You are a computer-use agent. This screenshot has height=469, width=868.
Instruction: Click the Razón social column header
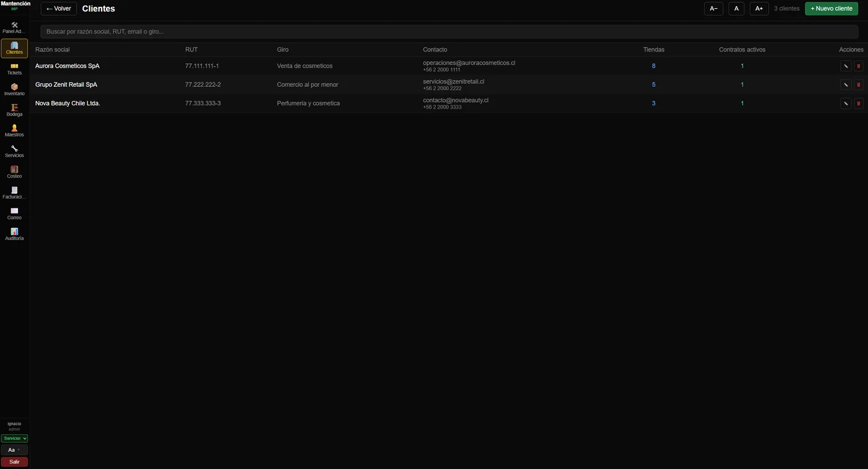tap(53, 50)
